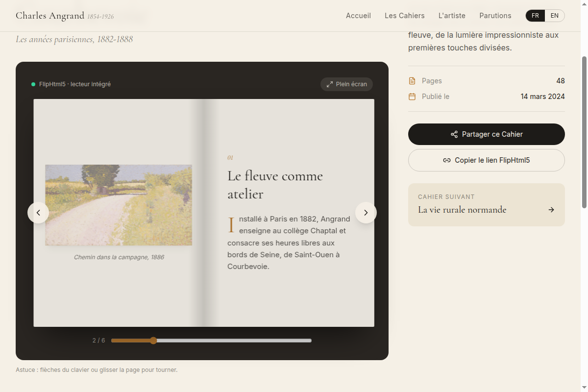Click the date 14 mars 2024
Image resolution: width=588 pixels, height=392 pixels.
coord(543,97)
